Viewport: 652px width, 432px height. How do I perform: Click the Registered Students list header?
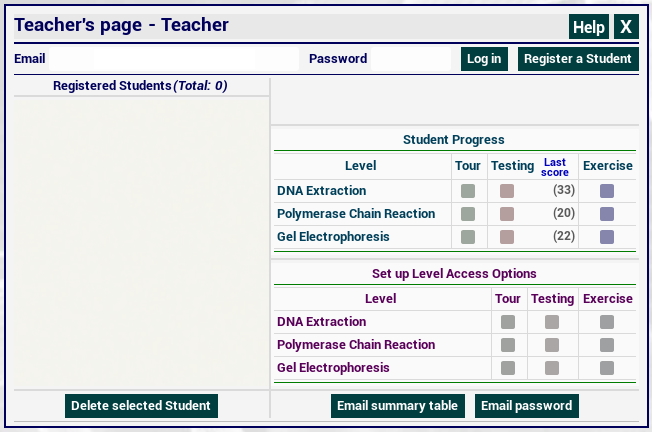click(140, 86)
